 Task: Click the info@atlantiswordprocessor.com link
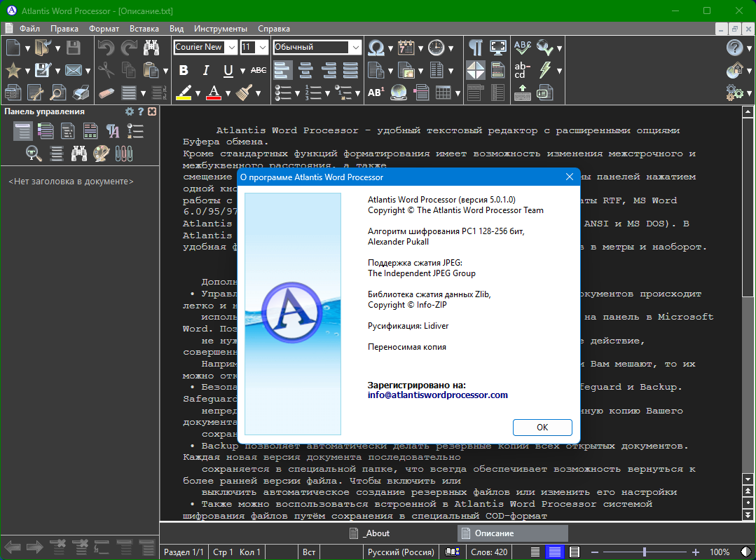click(x=437, y=395)
